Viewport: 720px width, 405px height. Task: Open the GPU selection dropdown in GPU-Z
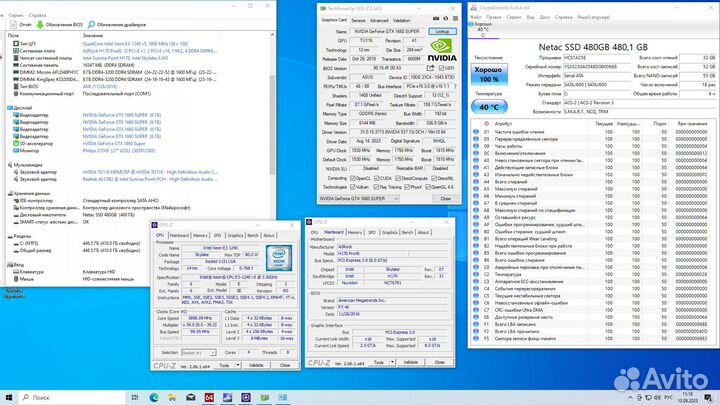(359, 198)
